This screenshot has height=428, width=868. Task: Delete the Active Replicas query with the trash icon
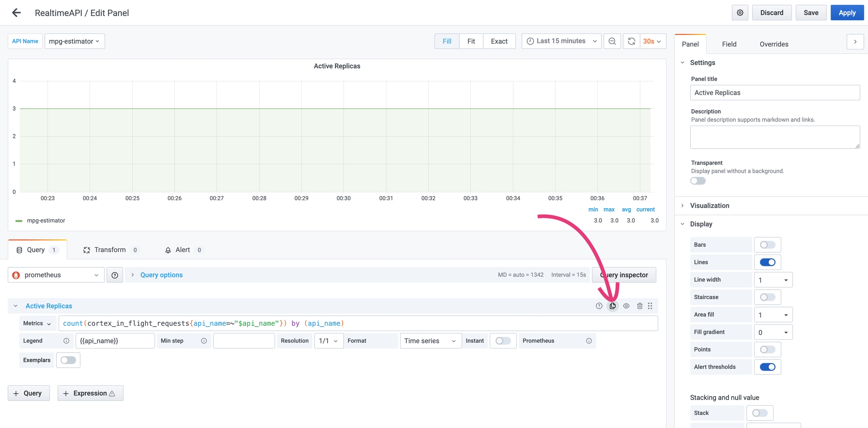tap(640, 306)
